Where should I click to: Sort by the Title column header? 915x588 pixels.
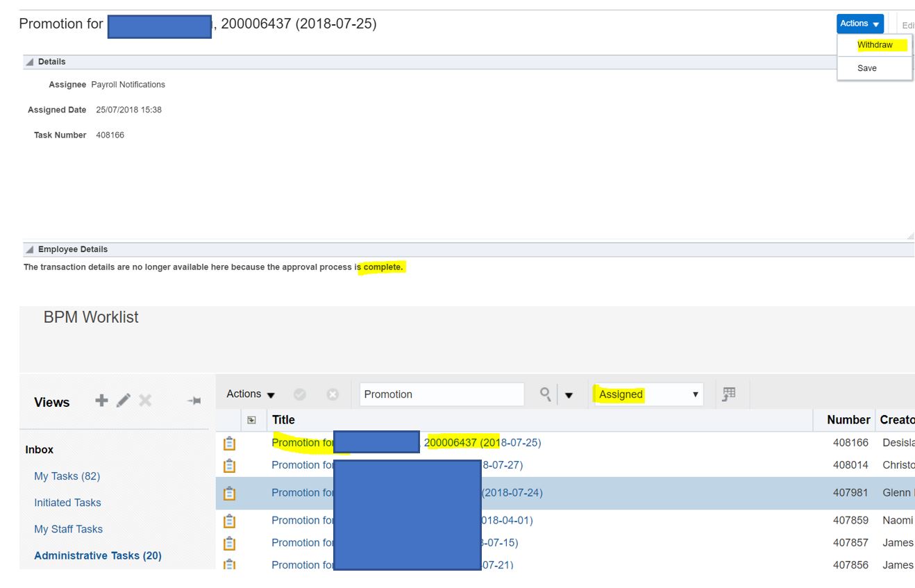click(283, 420)
